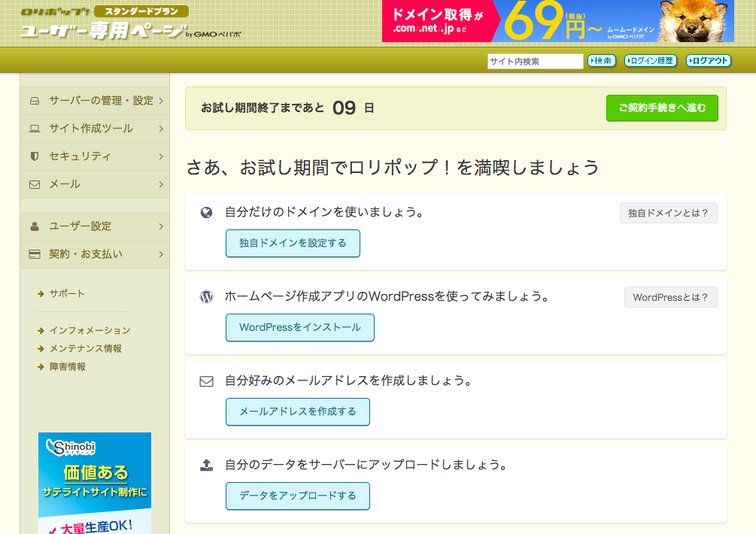Expand the セキュリティ chevron

pyautogui.click(x=161, y=156)
